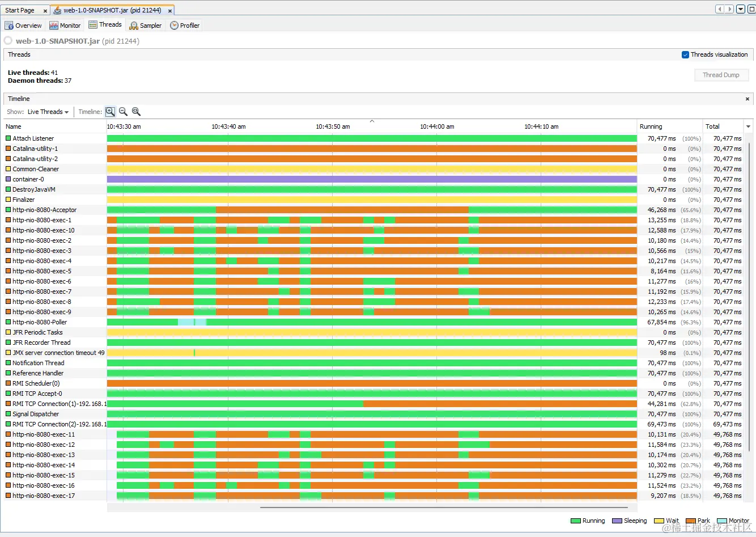This screenshot has height=537, width=756.
Task: Click the http-nio-8080-exec-17 state icon
Action: coord(9,496)
